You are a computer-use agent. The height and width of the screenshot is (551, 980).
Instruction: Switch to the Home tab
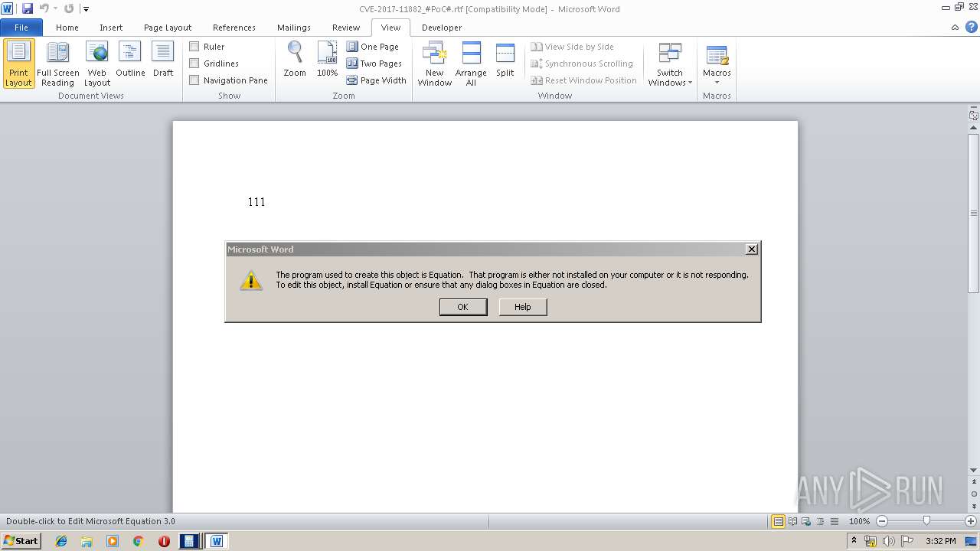(67, 28)
